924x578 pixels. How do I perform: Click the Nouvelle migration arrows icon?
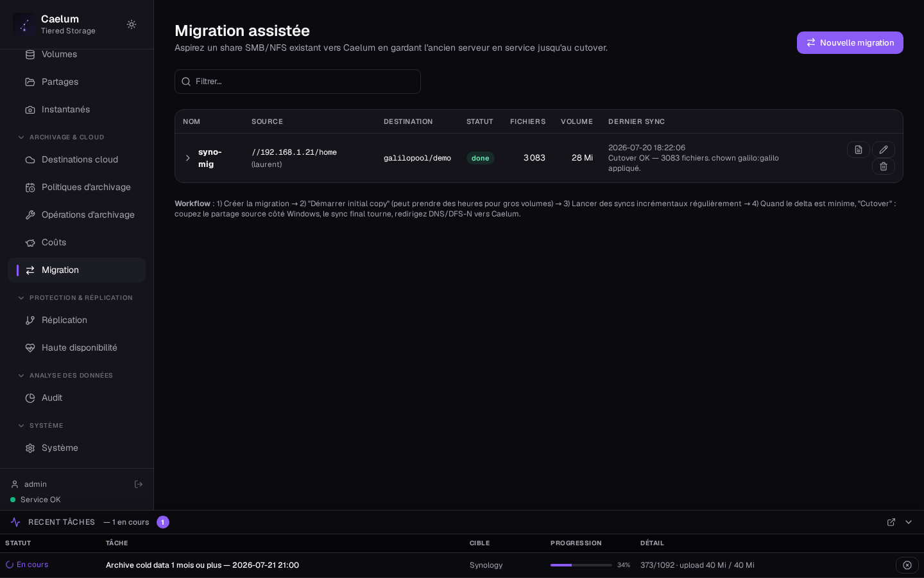[811, 42]
